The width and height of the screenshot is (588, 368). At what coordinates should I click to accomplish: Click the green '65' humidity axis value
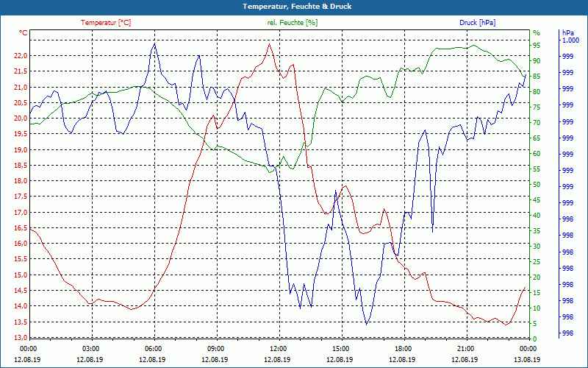click(537, 138)
